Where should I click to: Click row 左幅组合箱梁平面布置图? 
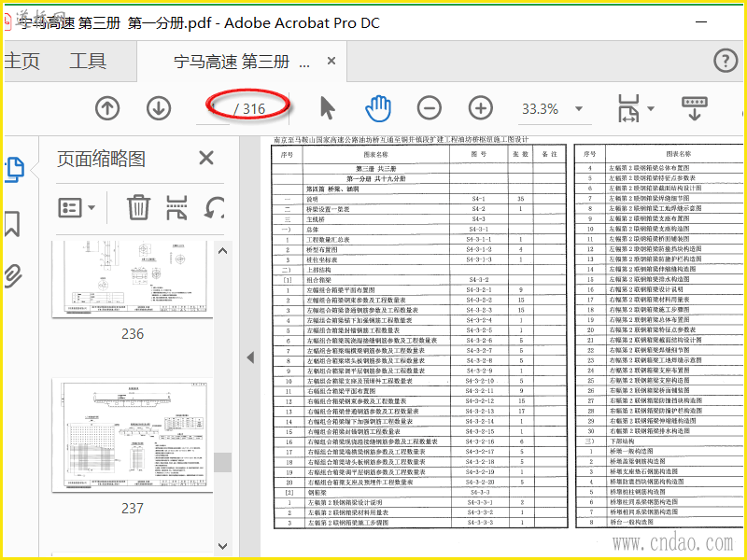[419, 290]
